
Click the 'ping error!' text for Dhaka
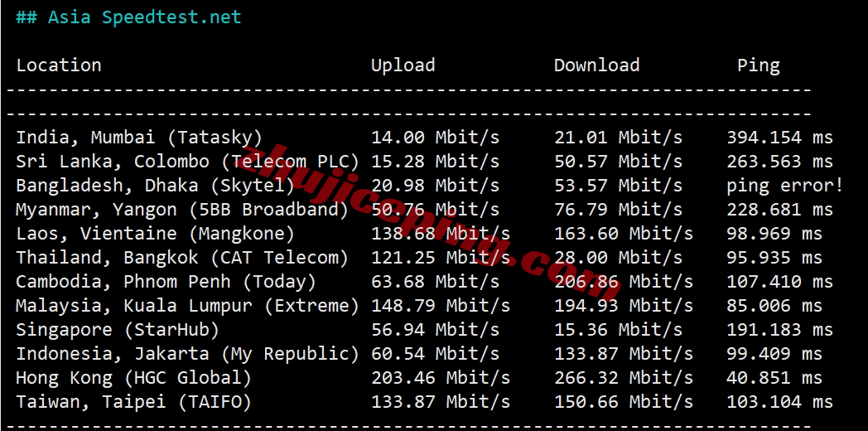click(x=785, y=186)
